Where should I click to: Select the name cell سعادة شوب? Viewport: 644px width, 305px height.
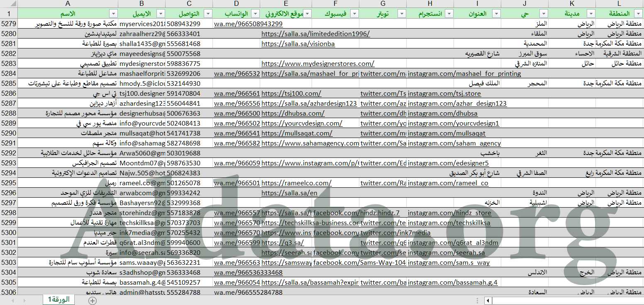[x=68, y=273]
